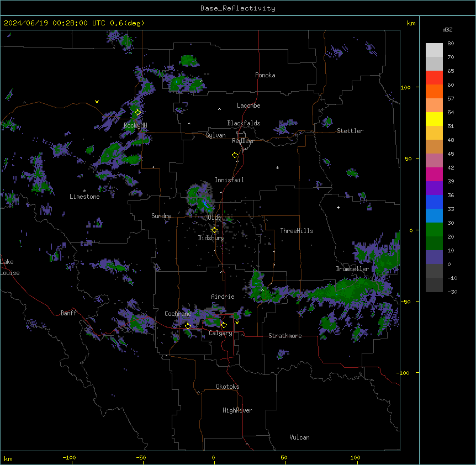Click the Sundre label
Image resolution: width=476 pixels, height=465 pixels.
point(161,216)
